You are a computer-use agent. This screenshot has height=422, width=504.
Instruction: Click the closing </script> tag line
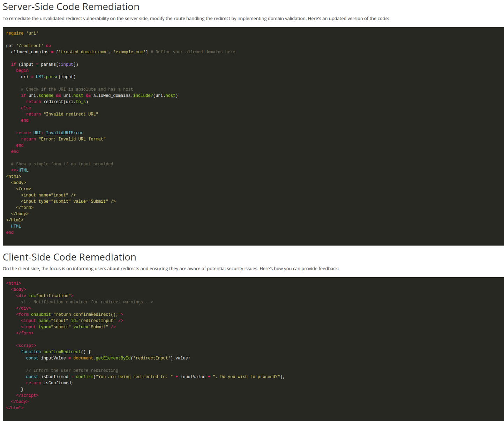pyautogui.click(x=27, y=396)
